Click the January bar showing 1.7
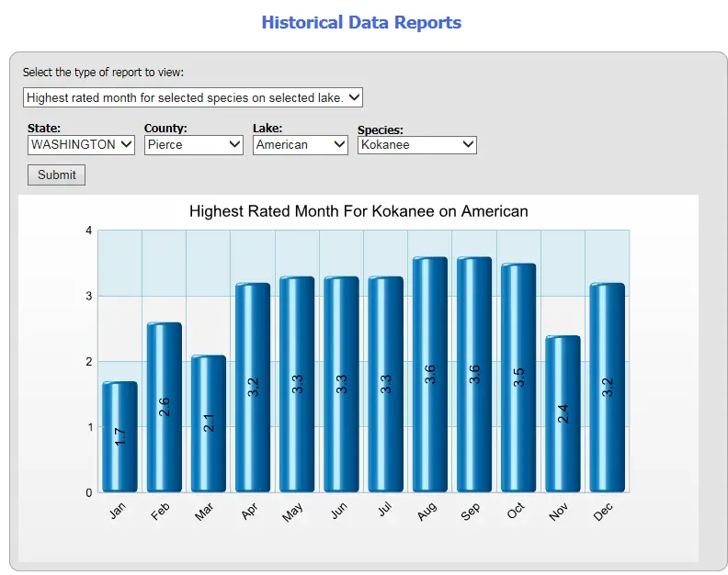 119,437
